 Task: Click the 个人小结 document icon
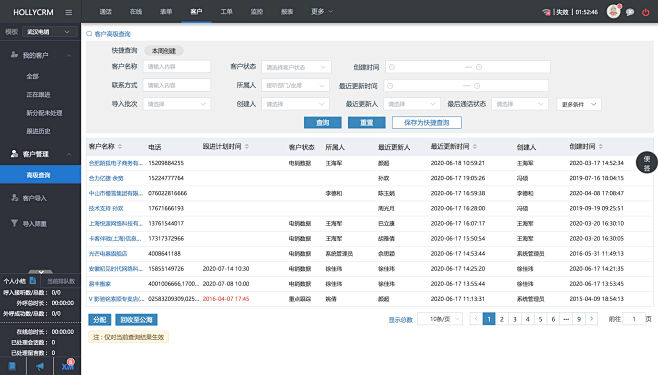point(33,281)
